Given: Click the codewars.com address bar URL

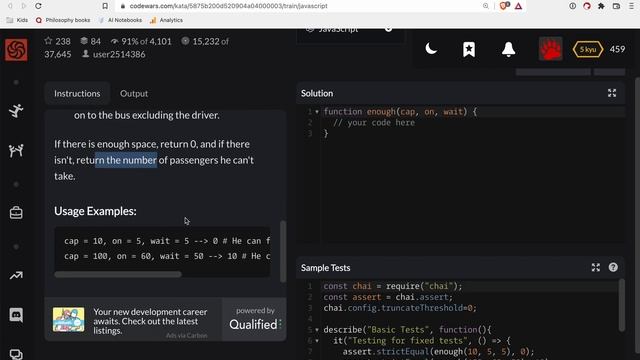Looking at the screenshot, I should click(228, 6).
